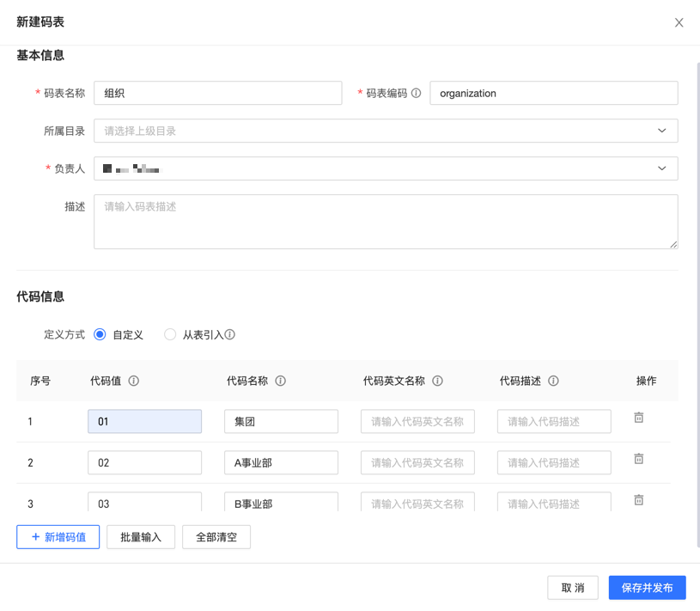Click code name field A事业部
700x611 pixels.
pos(281,462)
